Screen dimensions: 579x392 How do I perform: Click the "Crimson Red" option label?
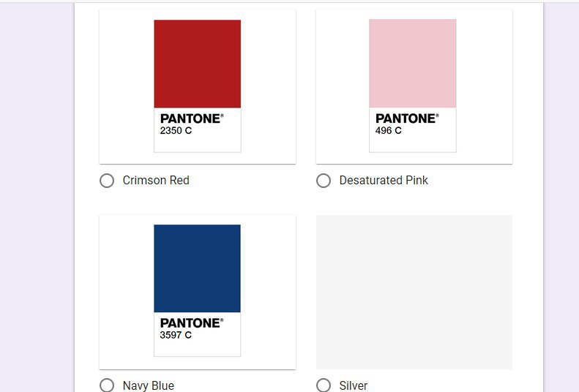click(156, 181)
